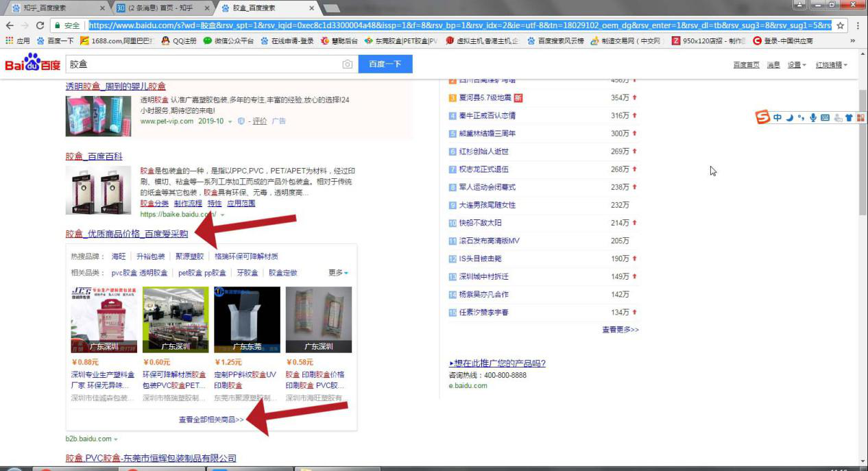Expand dropdown arrow beside b2b.baidu.com
Viewport: 868px width, 471px height.
(115, 439)
